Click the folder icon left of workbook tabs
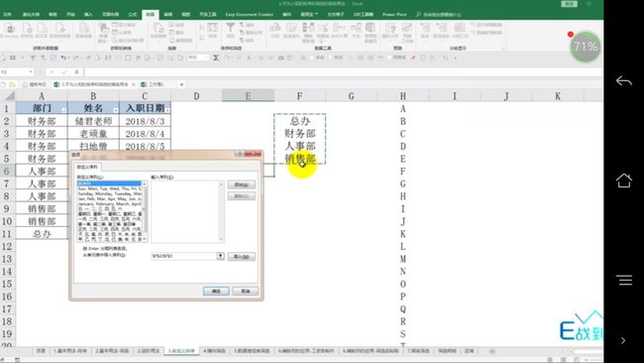This screenshot has width=644, height=363. click(x=12, y=84)
